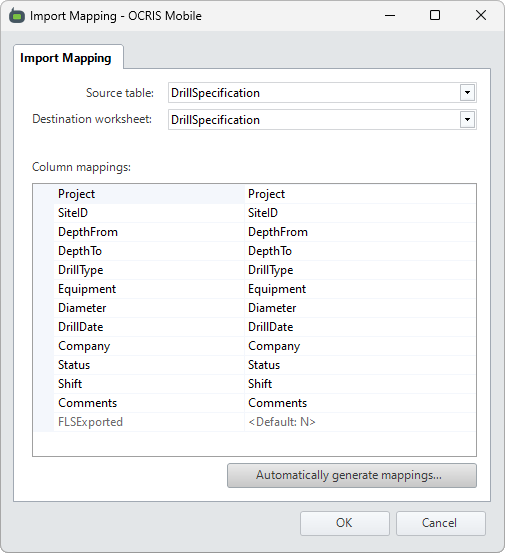Select source column Comments
This screenshot has height=553, width=505.
point(149,403)
